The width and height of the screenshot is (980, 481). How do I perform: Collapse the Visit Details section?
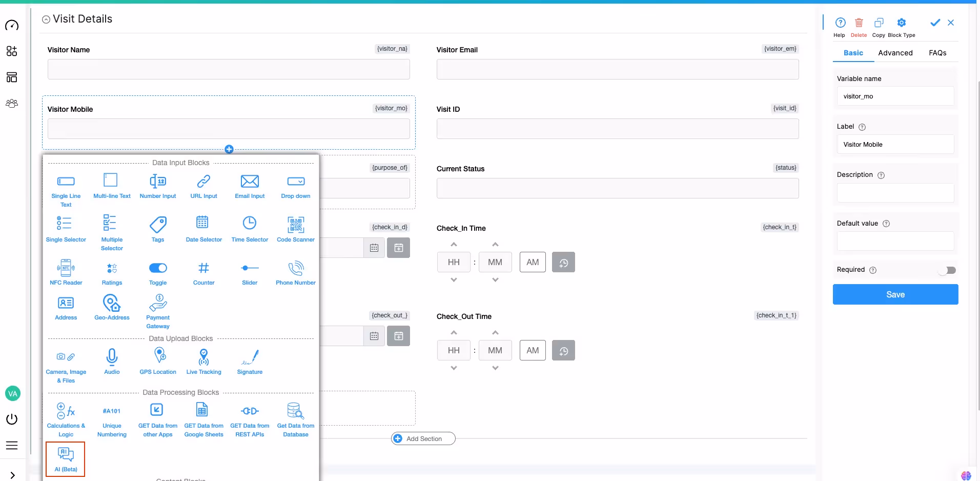(x=46, y=19)
